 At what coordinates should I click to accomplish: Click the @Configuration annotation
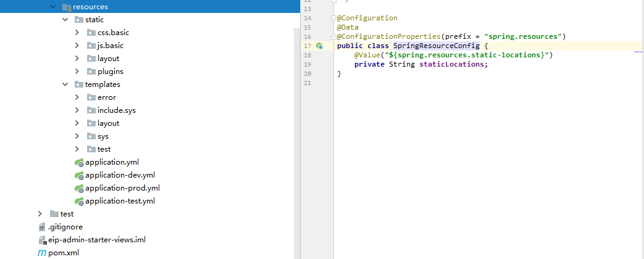pos(367,18)
